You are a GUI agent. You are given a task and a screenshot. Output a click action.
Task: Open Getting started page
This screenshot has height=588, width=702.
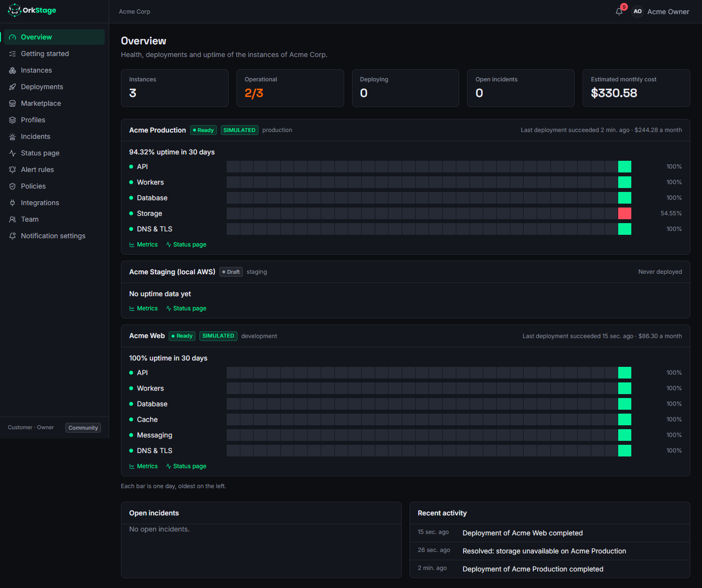[x=54, y=54]
